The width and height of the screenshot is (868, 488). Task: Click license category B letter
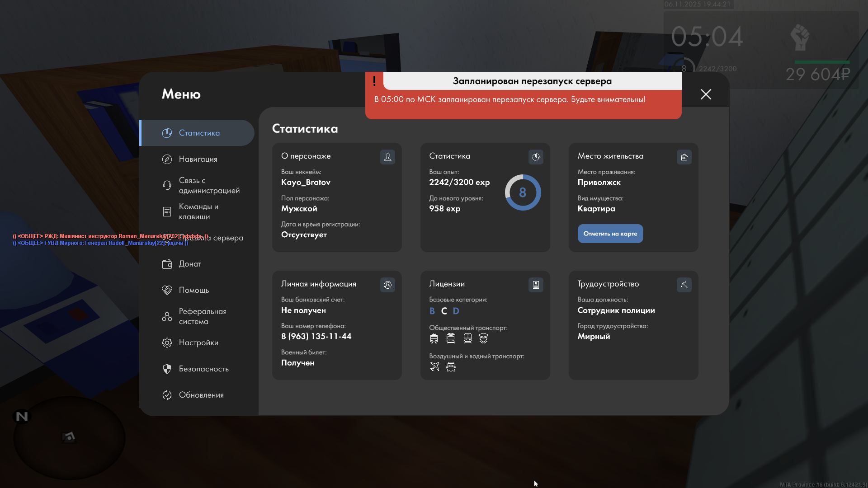[432, 311]
